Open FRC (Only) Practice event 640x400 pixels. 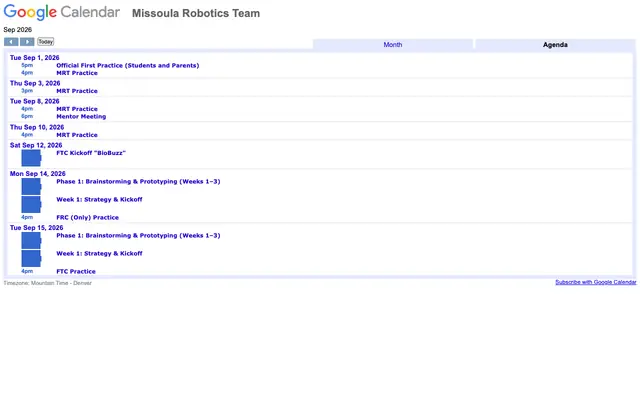point(87,218)
